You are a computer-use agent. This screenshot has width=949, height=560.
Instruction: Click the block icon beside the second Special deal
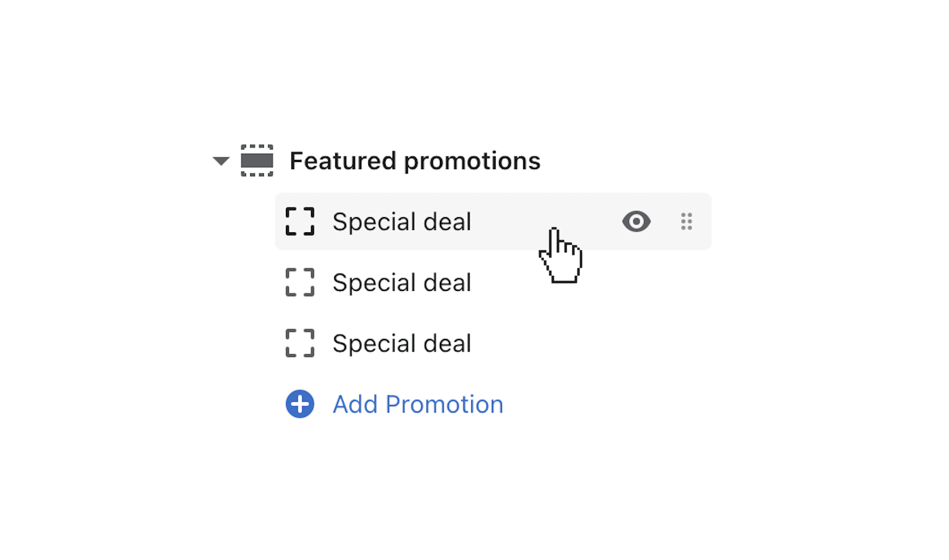click(x=299, y=282)
